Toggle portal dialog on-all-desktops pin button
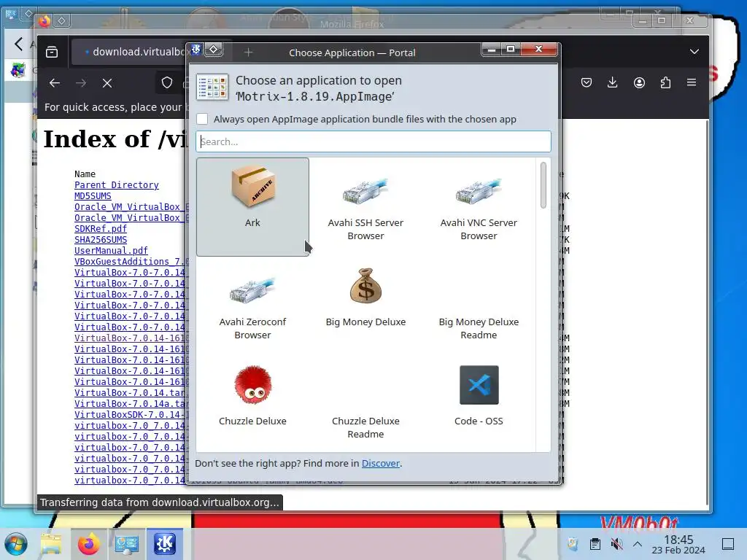This screenshot has height=560, width=747. coord(214,50)
